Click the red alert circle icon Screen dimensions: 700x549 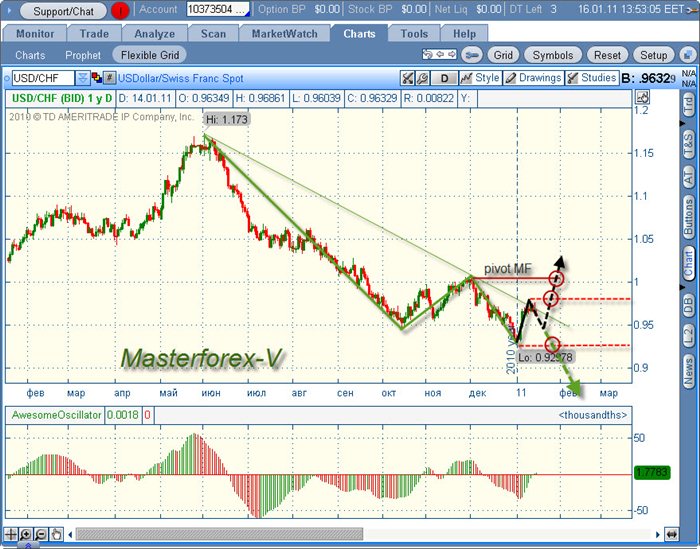pyautogui.click(x=120, y=10)
